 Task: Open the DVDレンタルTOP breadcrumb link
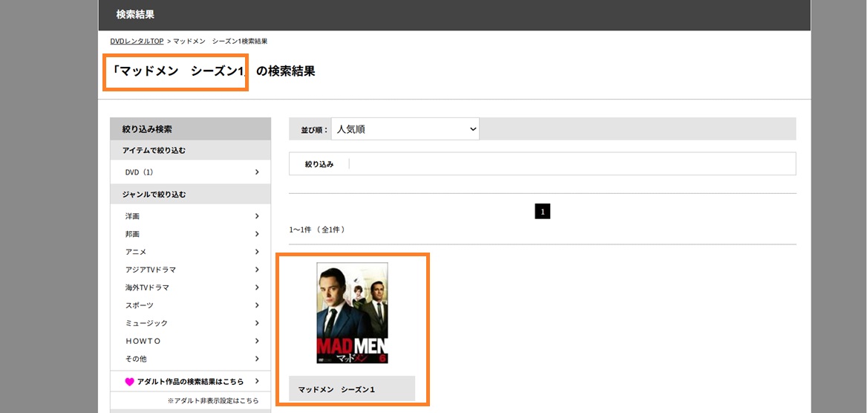pos(137,41)
